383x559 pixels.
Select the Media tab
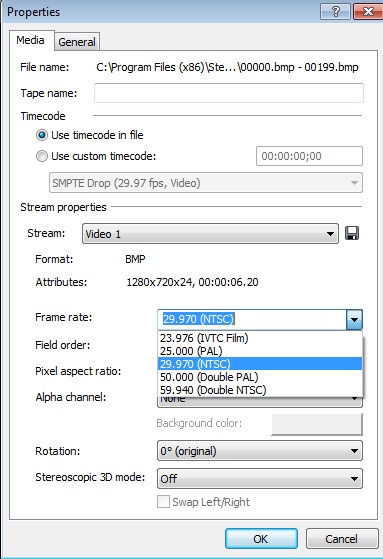tap(31, 40)
